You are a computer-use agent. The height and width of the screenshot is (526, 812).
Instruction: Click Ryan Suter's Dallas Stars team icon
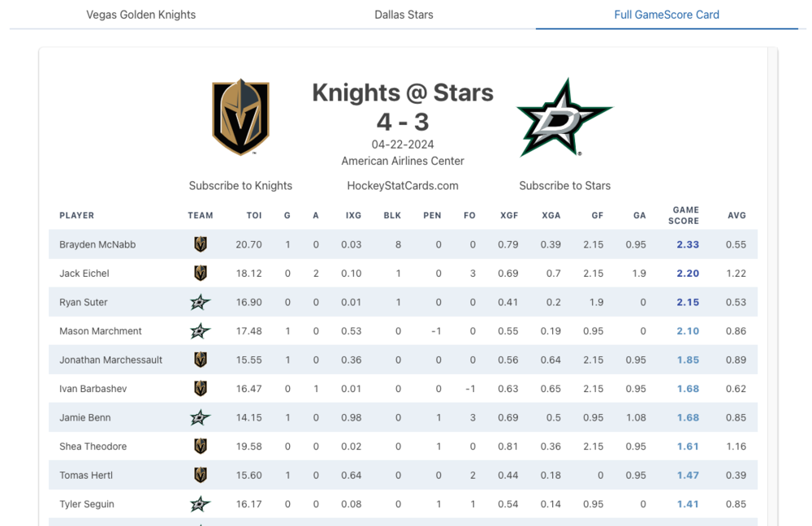click(201, 302)
